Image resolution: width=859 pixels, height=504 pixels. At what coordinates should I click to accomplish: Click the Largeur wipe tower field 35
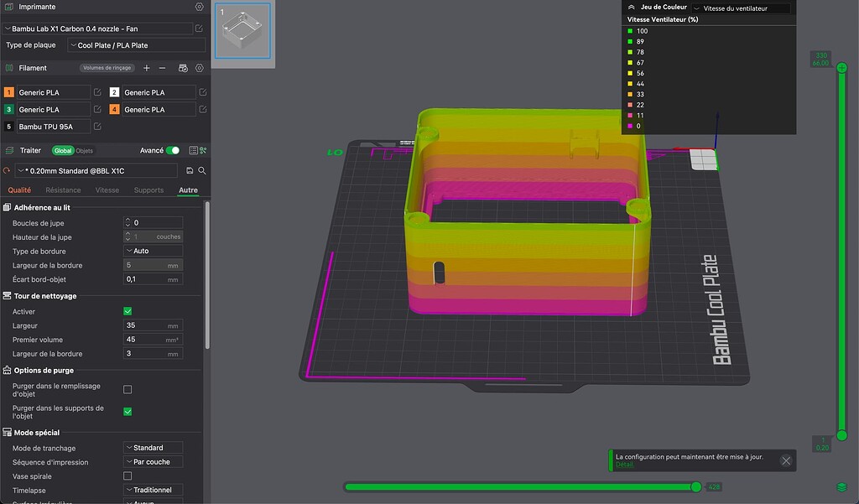pyautogui.click(x=153, y=325)
